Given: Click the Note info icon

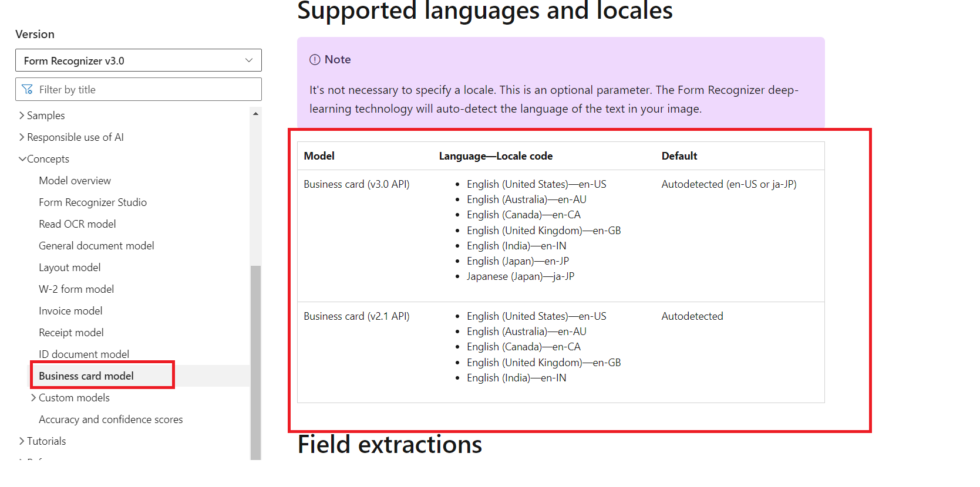Looking at the screenshot, I should [x=315, y=60].
